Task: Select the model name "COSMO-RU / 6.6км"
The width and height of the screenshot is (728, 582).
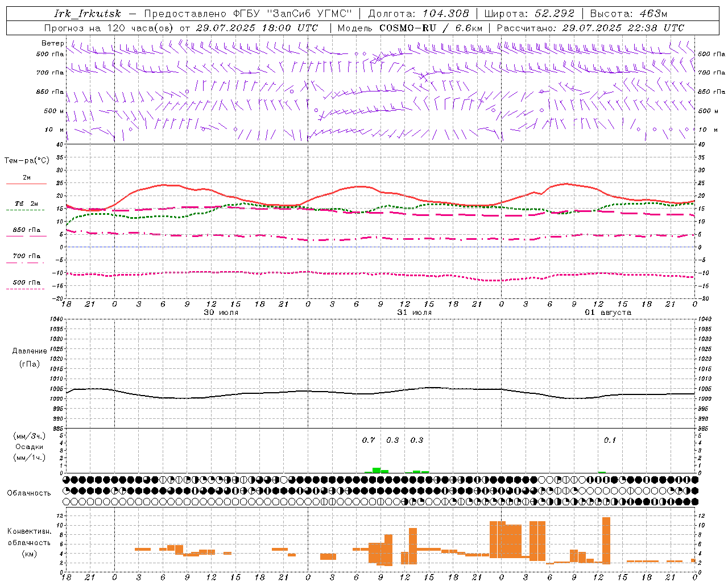Action: (x=431, y=28)
